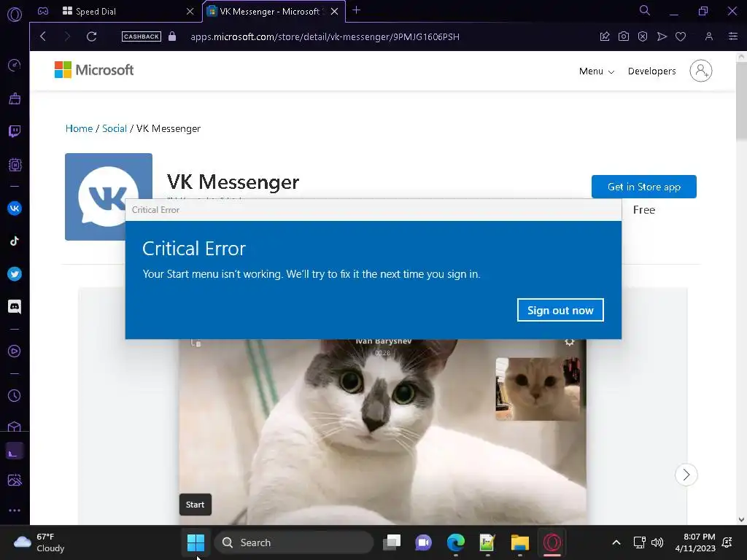Click Opera GX taskbar icon

[x=552, y=542]
